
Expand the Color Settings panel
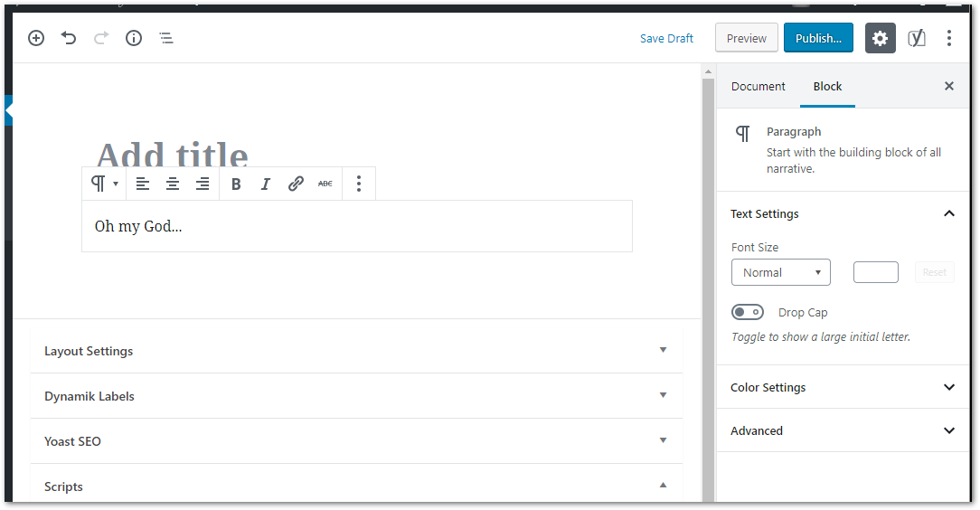point(843,388)
